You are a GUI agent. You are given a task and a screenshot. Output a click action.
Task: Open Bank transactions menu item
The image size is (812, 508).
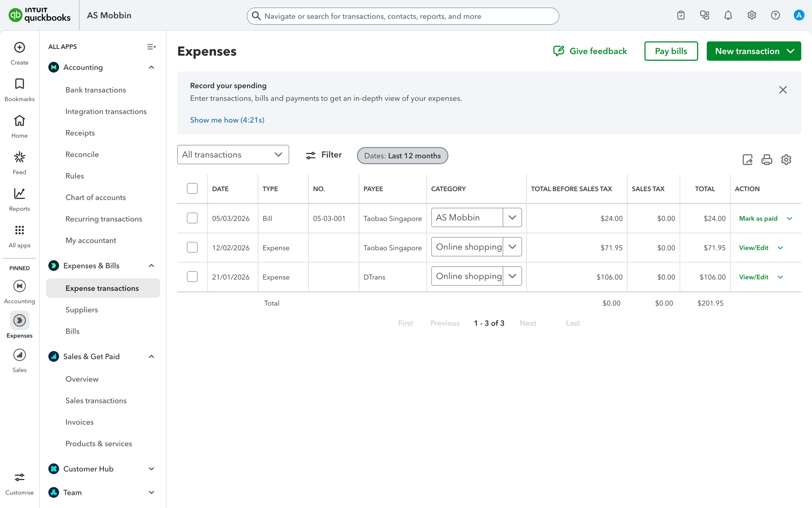pos(96,90)
